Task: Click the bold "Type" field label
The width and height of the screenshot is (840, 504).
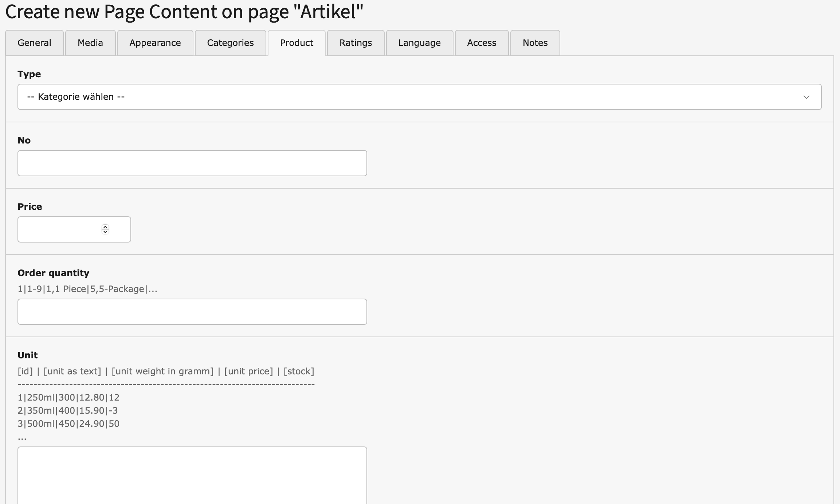Action: pos(29,74)
